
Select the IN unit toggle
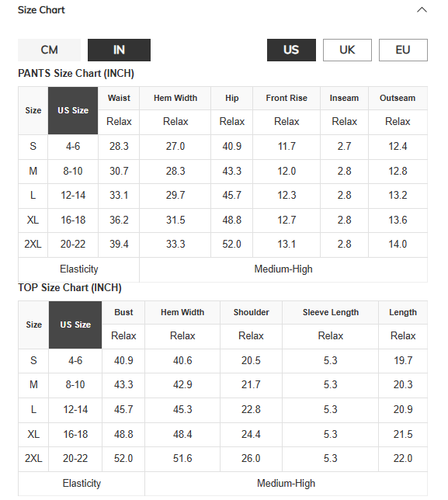click(119, 50)
